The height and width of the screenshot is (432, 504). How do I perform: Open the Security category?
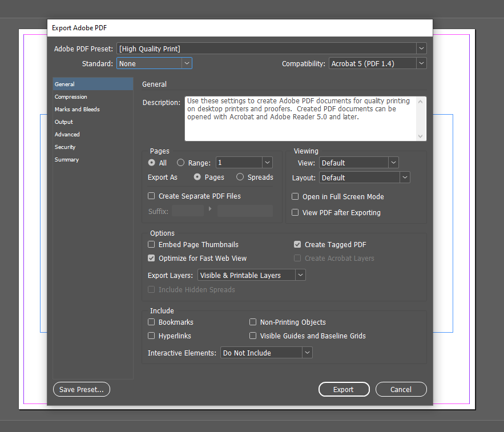(93, 147)
